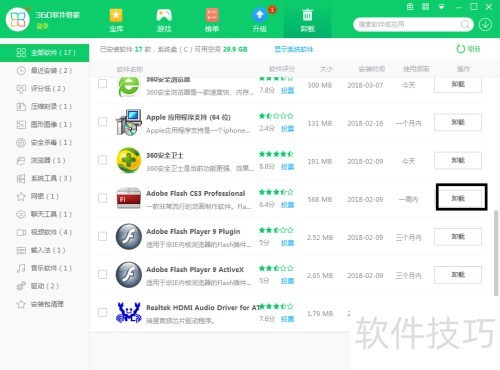
Task: Show 评分低 (2) software
Action: [44, 89]
